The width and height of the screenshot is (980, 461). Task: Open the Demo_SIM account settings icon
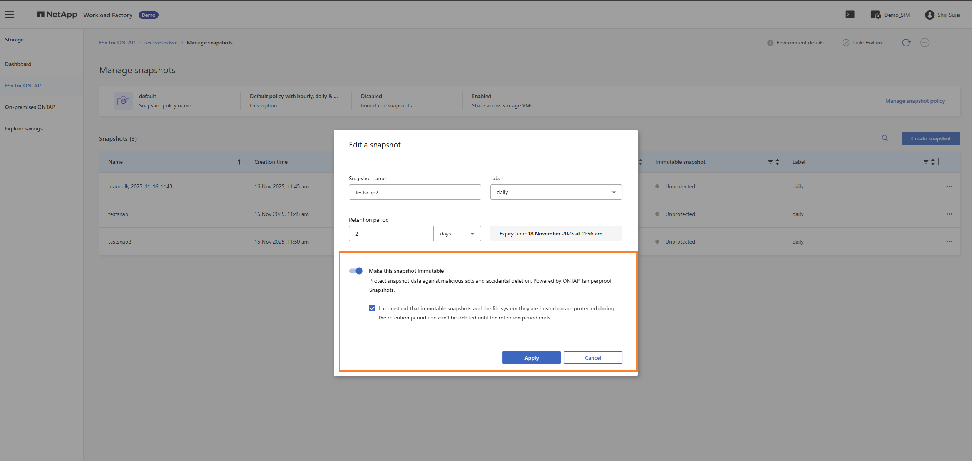pyautogui.click(x=875, y=15)
